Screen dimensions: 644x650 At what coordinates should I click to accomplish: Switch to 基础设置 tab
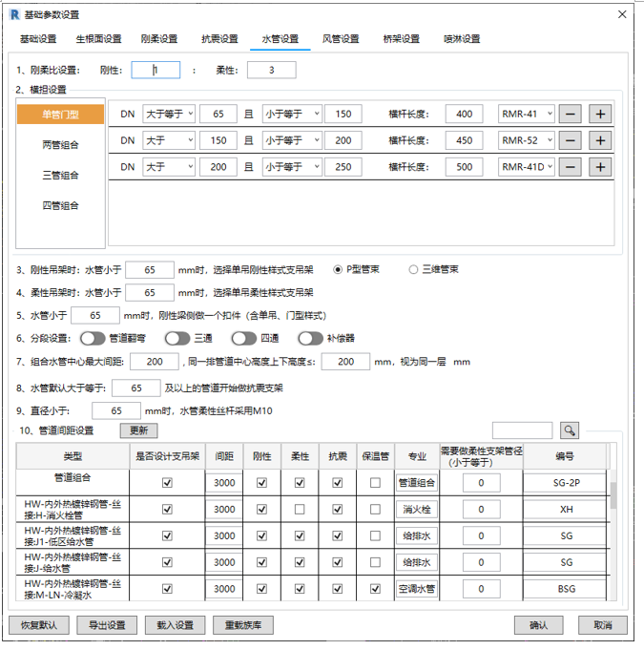[38, 39]
